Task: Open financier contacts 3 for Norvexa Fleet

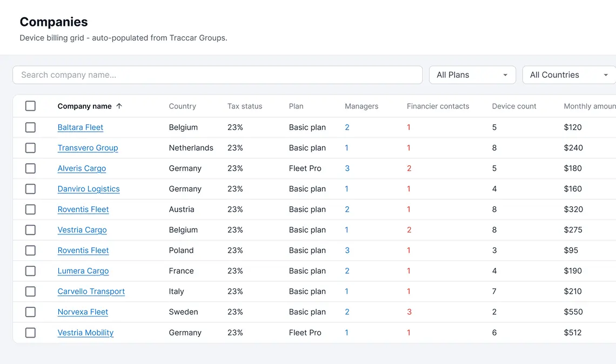Action: [x=409, y=312]
